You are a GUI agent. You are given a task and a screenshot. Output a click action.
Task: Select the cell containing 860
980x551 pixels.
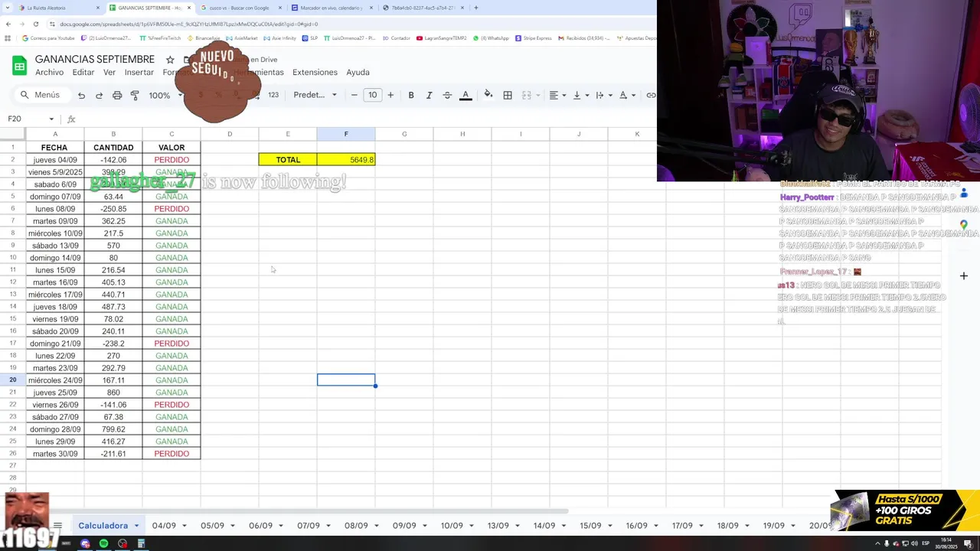click(113, 393)
